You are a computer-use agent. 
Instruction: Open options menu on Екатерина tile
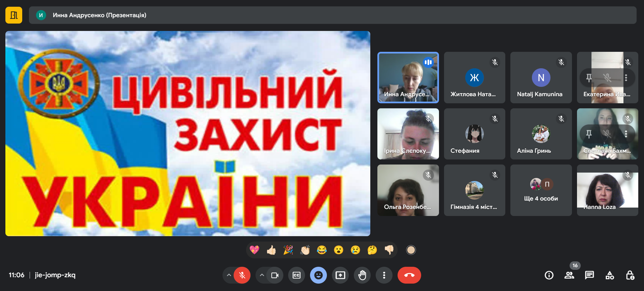pos(626,78)
